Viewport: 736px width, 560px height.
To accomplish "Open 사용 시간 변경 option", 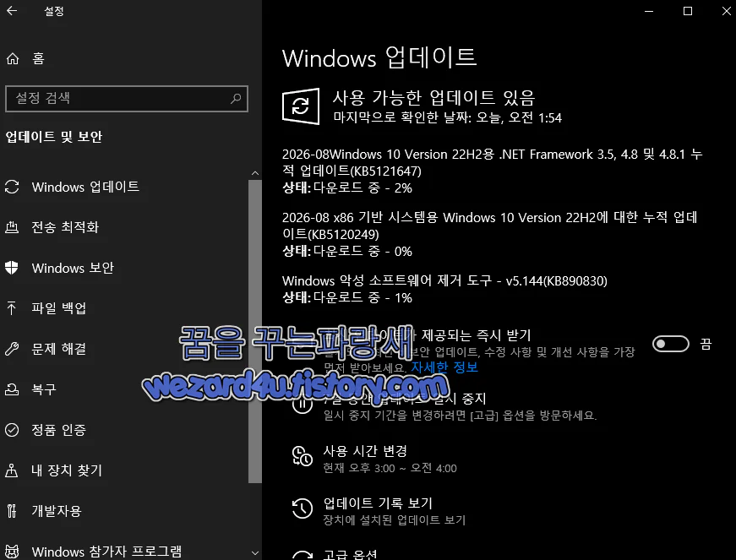I will [x=365, y=451].
